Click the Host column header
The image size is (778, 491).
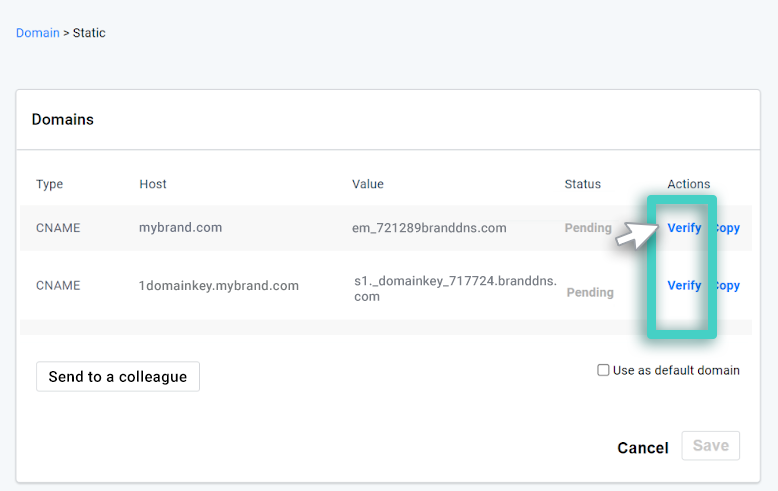click(153, 184)
